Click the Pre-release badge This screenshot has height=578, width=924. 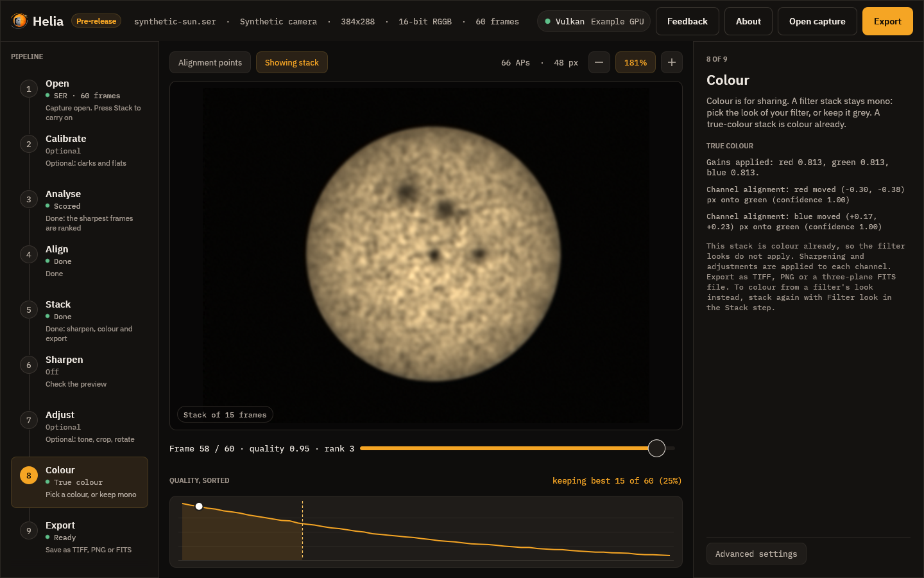coord(96,21)
